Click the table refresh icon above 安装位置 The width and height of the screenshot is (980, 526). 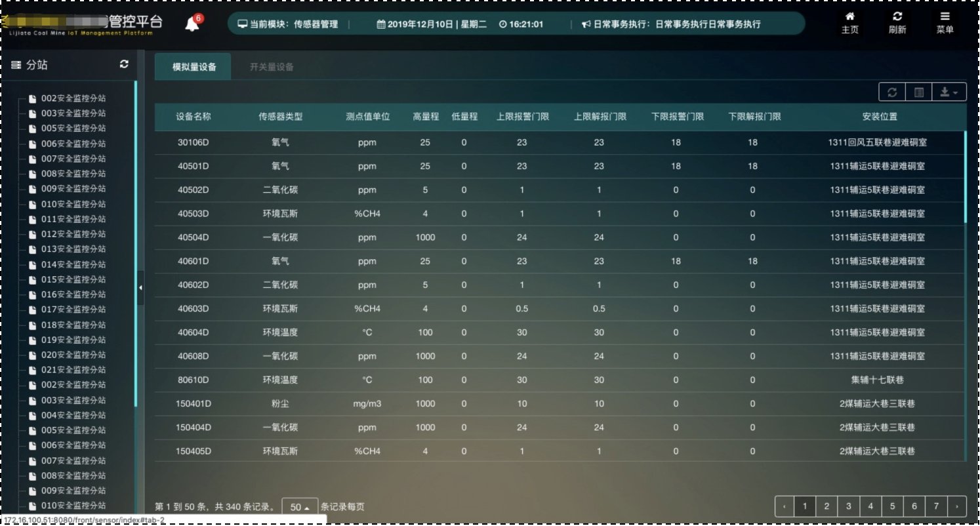click(892, 92)
